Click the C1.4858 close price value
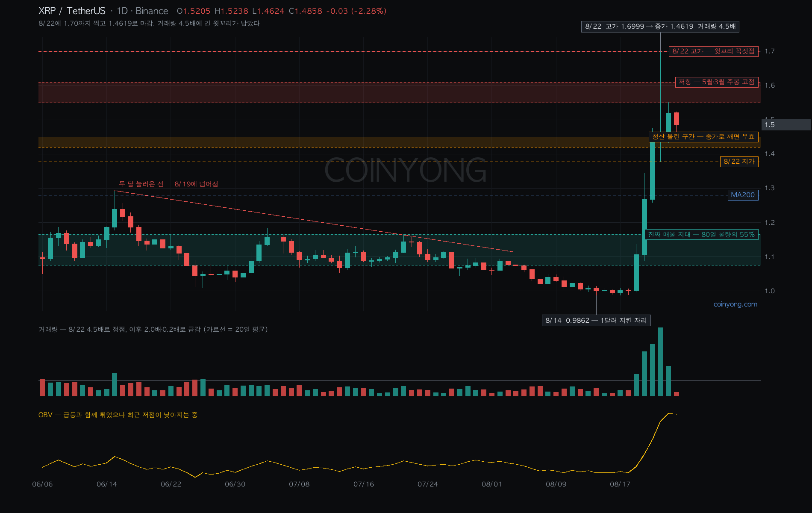This screenshot has height=513, width=812. click(306, 11)
